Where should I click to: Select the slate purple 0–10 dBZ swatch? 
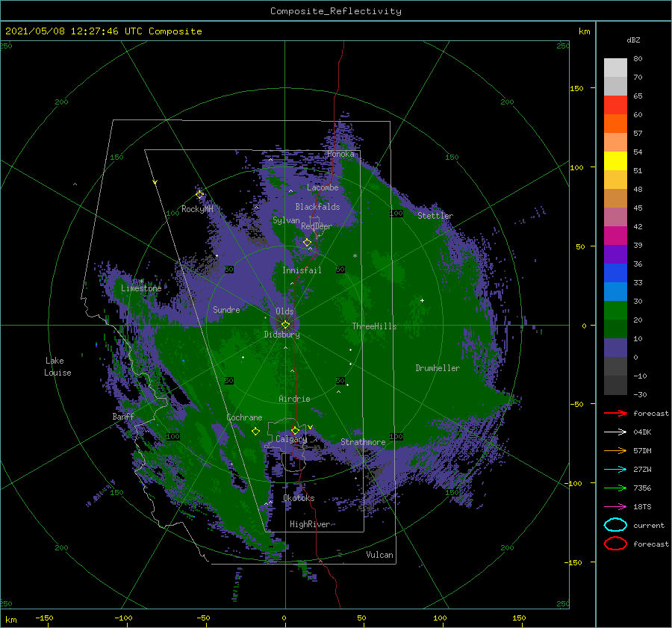[x=615, y=348]
